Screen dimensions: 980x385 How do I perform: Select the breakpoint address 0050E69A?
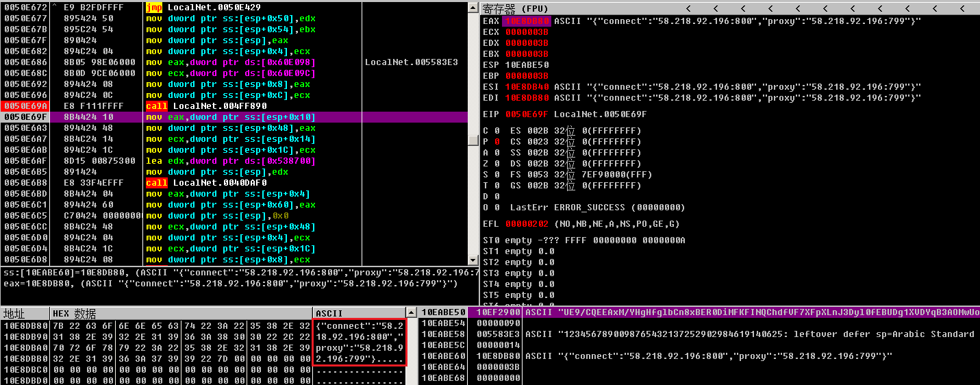[25, 106]
